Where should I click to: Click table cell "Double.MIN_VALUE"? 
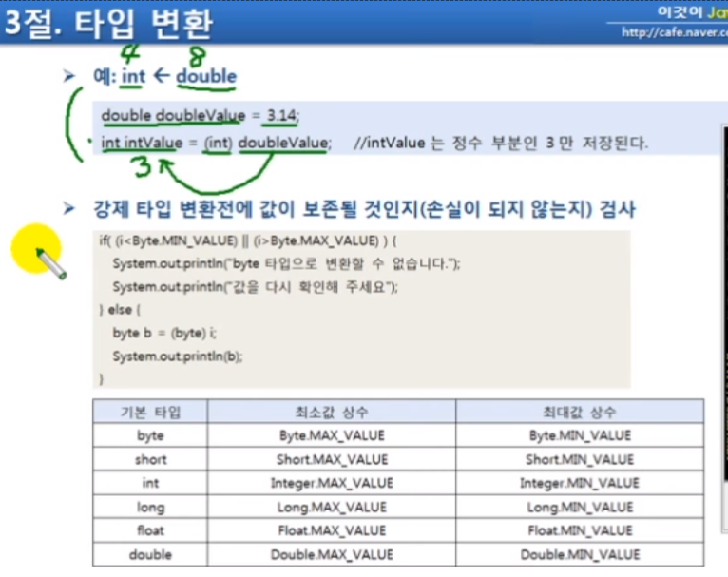pyautogui.click(x=580, y=554)
